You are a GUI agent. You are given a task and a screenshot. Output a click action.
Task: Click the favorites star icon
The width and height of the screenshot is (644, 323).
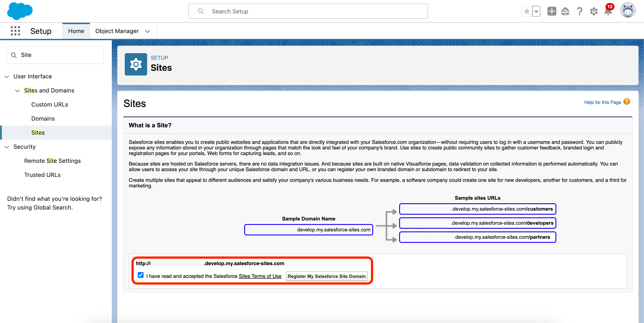[527, 11]
